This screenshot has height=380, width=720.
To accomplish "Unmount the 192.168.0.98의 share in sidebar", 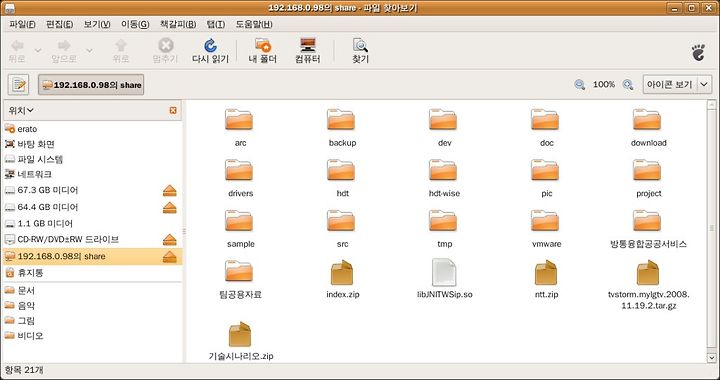I will 169,257.
